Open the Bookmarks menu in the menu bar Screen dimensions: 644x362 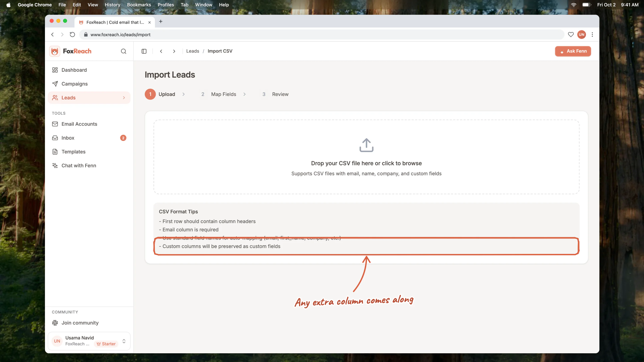(139, 5)
